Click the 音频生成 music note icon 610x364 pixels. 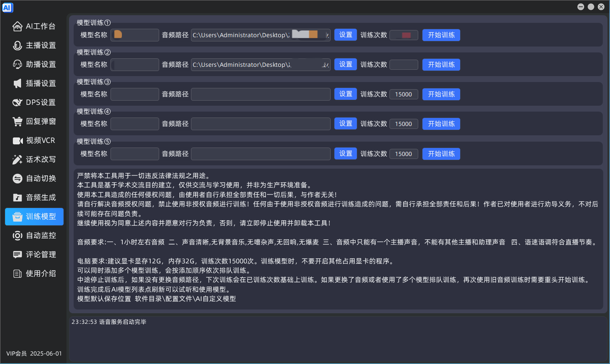[17, 197]
